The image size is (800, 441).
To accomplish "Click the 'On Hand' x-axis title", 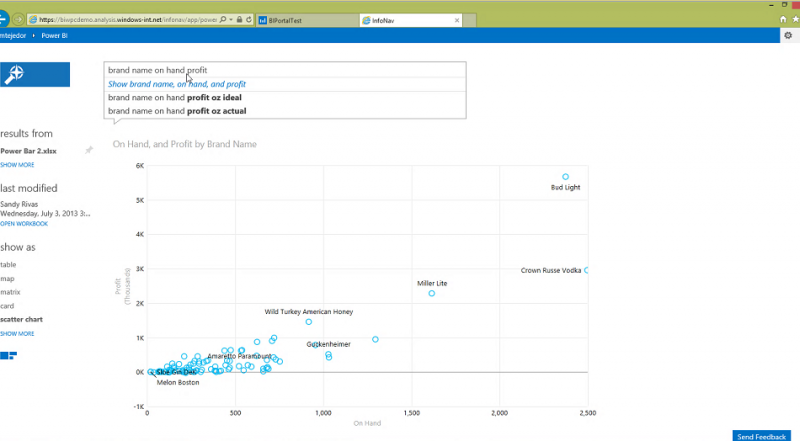I will [367, 423].
